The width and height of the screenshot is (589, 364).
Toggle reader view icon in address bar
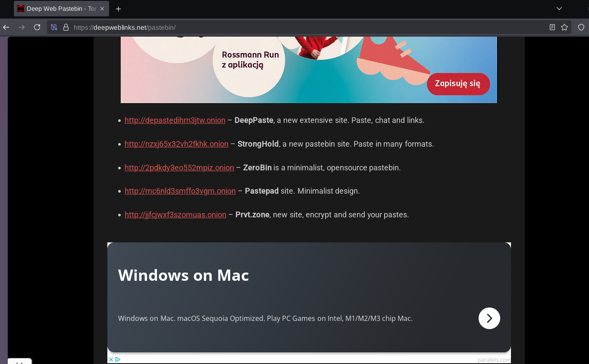(552, 27)
